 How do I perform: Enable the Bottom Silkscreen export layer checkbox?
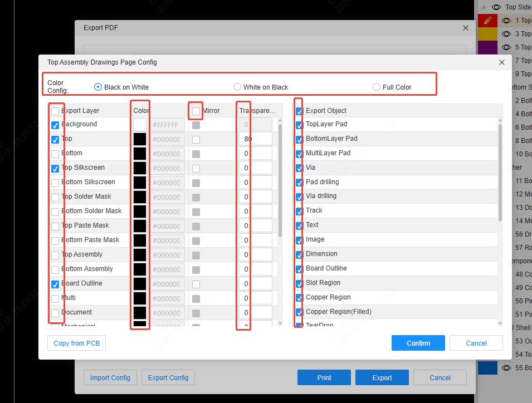coord(55,183)
